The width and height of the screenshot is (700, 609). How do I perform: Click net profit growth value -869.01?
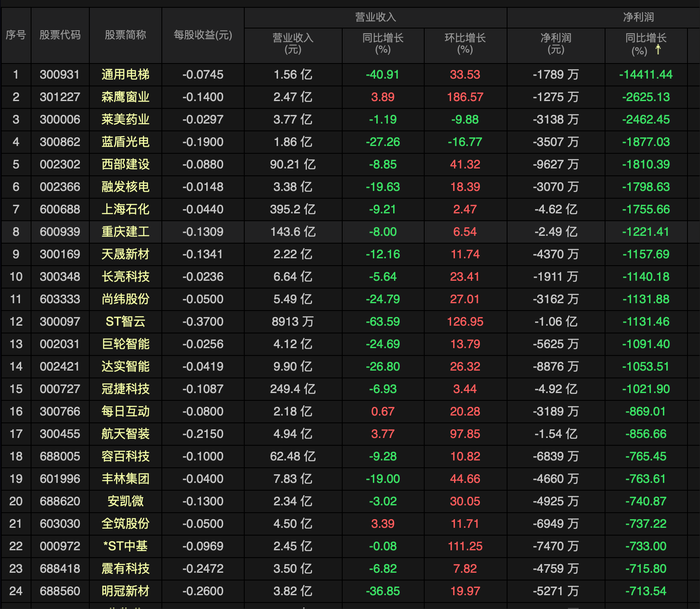646,412
